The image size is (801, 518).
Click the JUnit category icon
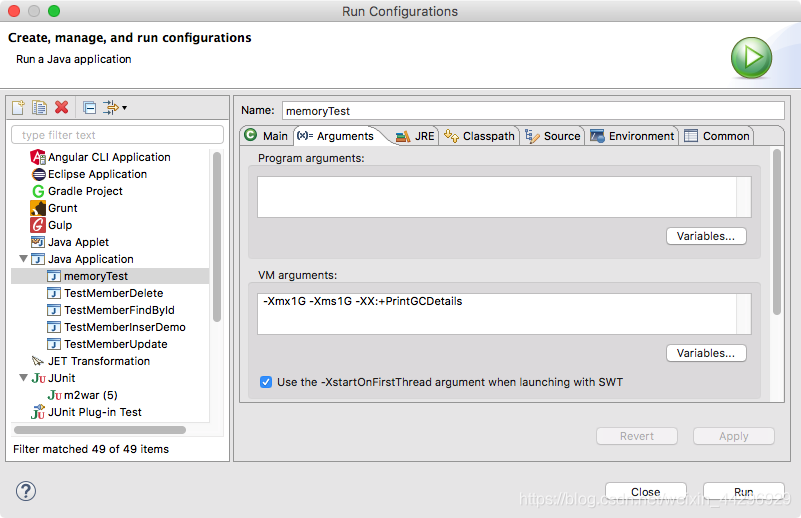(38, 379)
